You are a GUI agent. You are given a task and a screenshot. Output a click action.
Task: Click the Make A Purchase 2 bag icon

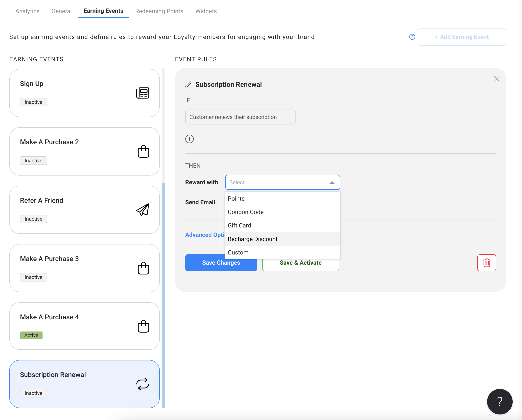pos(143,151)
